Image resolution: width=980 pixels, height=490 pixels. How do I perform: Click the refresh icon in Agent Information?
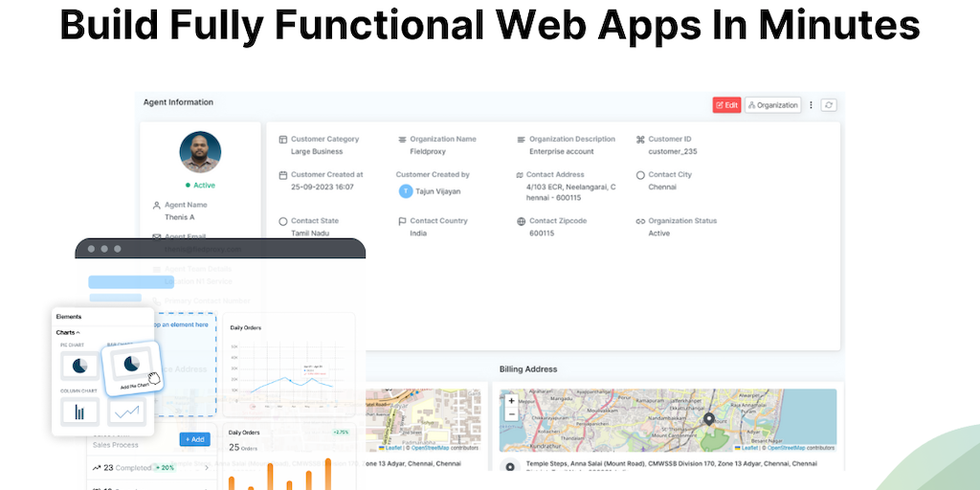click(829, 105)
